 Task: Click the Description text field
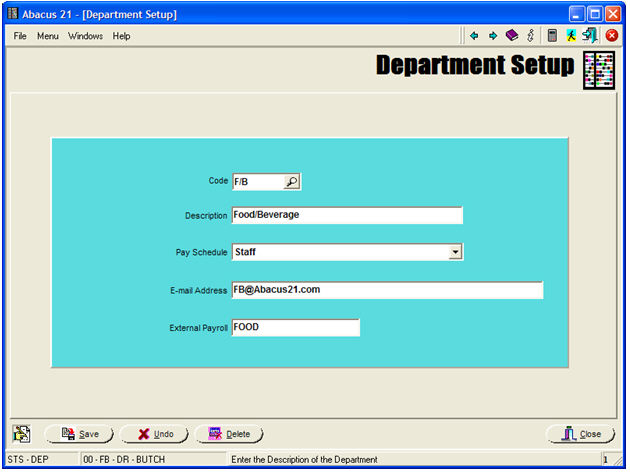click(x=347, y=215)
